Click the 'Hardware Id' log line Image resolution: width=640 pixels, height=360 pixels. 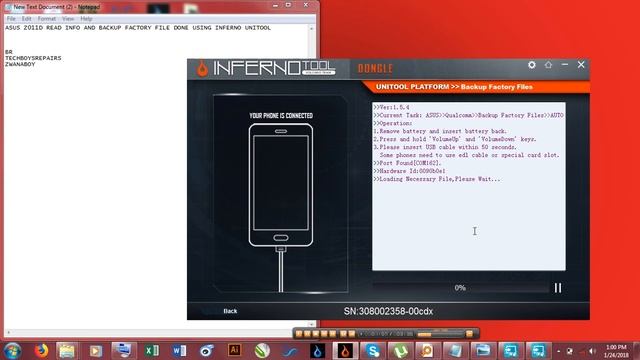pos(409,171)
